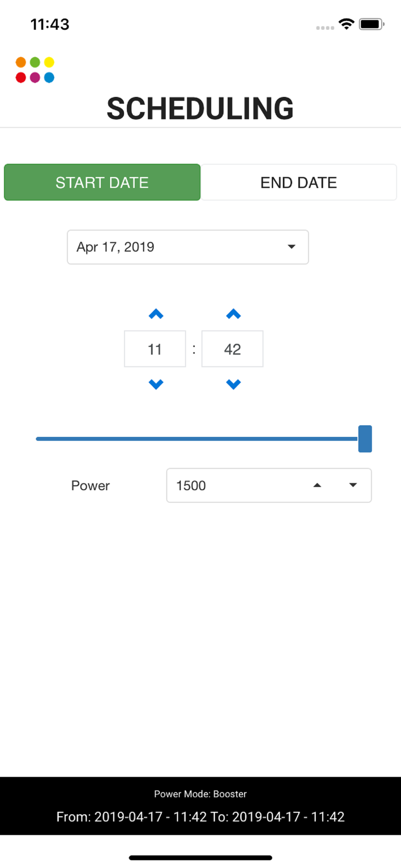Decrease the minutes with down chevron
Screen dimensions: 401x868
(233, 384)
